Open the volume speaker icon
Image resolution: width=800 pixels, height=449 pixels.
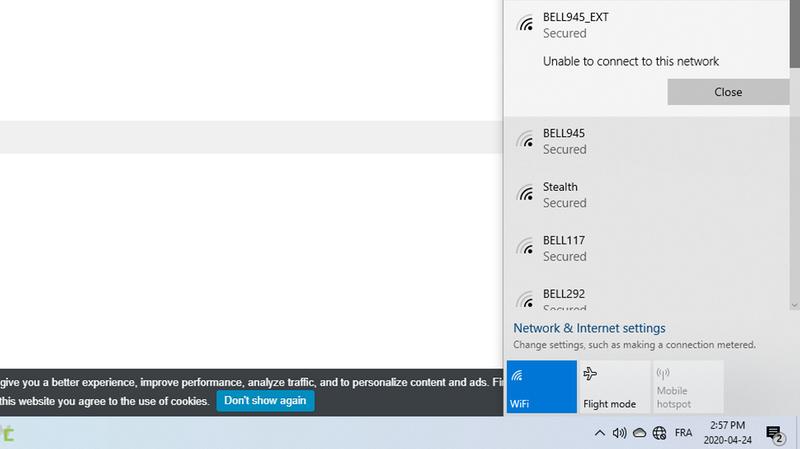[x=619, y=433]
